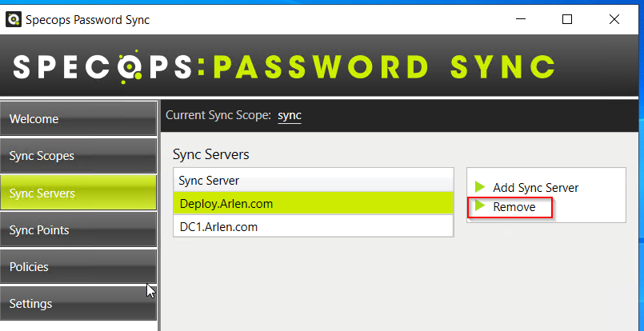Select the Sync Servers sidebar item
The height and width of the screenshot is (331, 644).
point(78,193)
